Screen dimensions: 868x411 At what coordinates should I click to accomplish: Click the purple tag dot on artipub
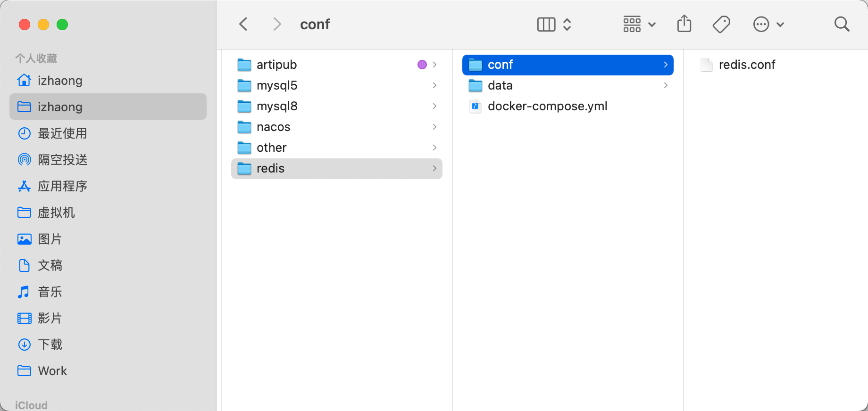click(x=422, y=65)
